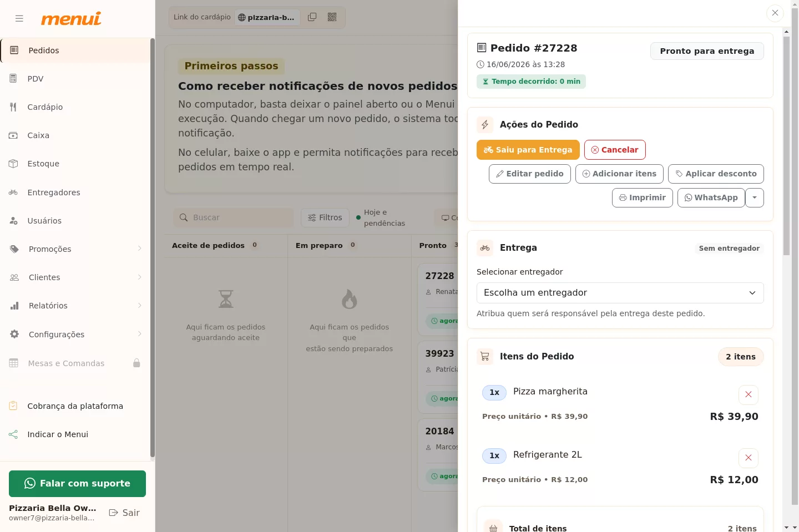Click the pizzaria-b... menu link
The height and width of the screenshot is (532, 799).
(x=267, y=17)
